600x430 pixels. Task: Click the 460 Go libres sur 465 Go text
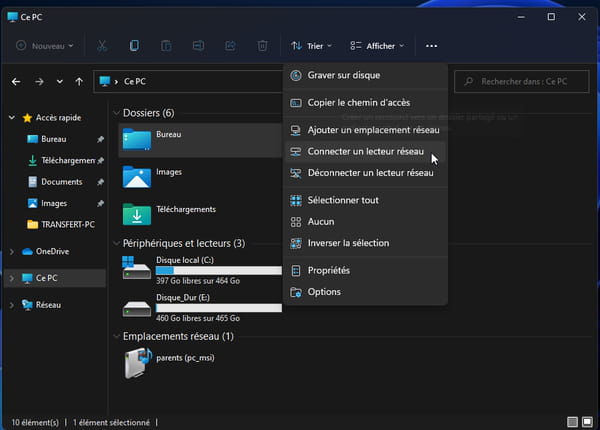click(x=198, y=318)
